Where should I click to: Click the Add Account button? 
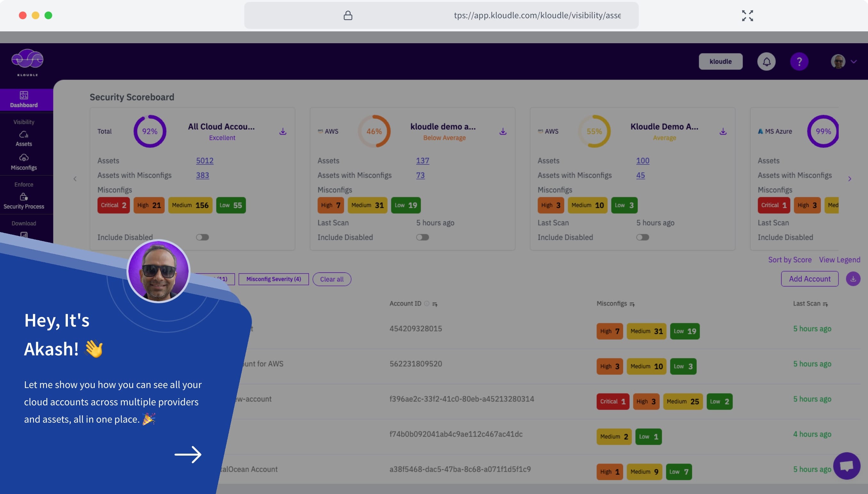click(809, 279)
